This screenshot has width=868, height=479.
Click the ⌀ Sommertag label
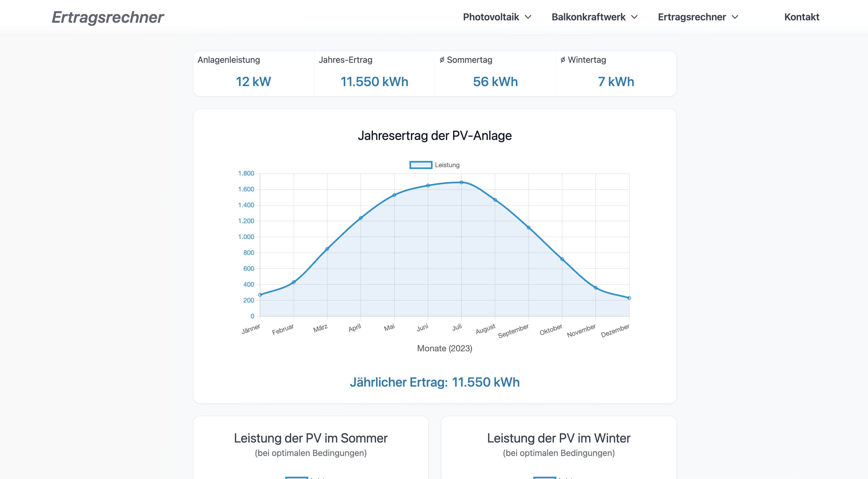click(466, 60)
